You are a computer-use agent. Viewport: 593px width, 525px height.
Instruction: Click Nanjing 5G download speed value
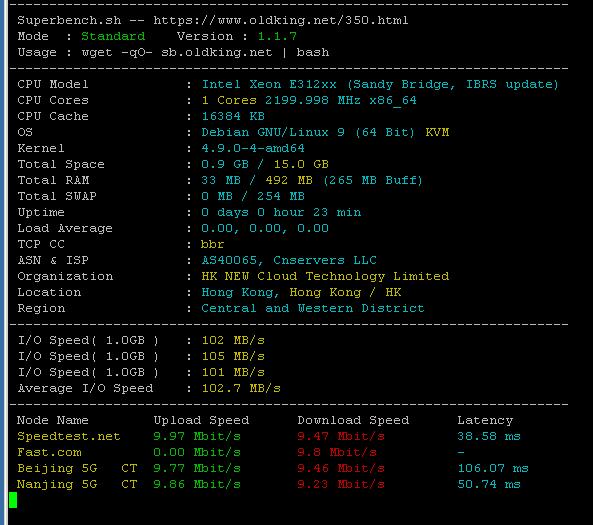click(x=341, y=485)
